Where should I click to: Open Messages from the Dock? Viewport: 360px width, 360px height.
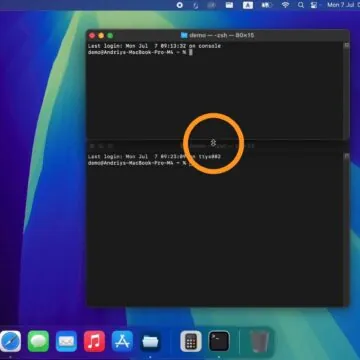coord(38,341)
